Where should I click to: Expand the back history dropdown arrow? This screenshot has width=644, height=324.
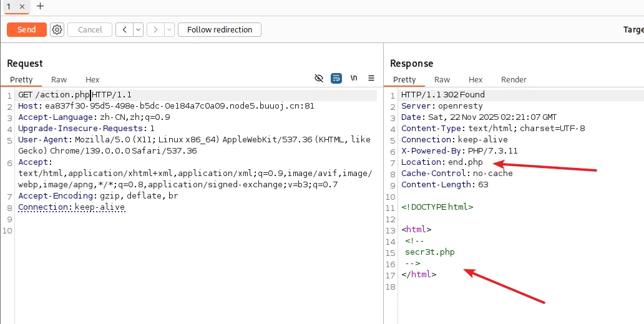click(x=138, y=29)
